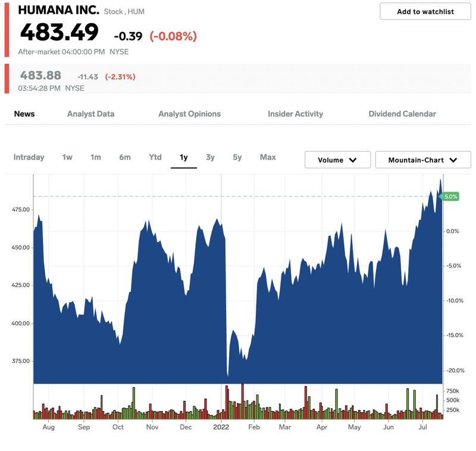Viewport: 476px width, 451px height.
Task: Switch to the Analyst Data tab
Action: (x=91, y=114)
